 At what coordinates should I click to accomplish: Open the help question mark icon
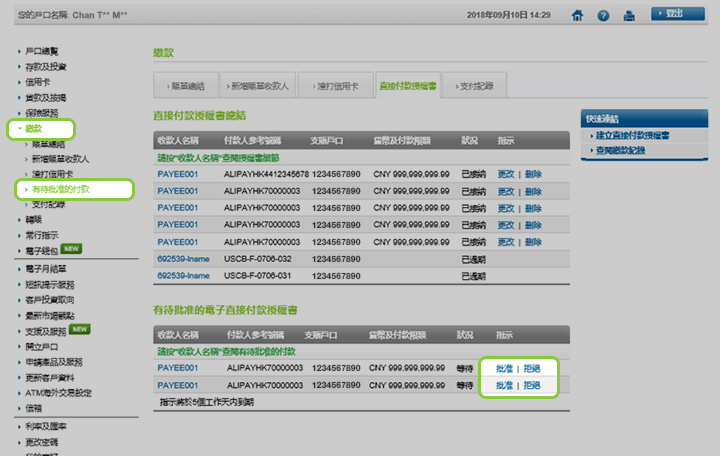point(603,16)
